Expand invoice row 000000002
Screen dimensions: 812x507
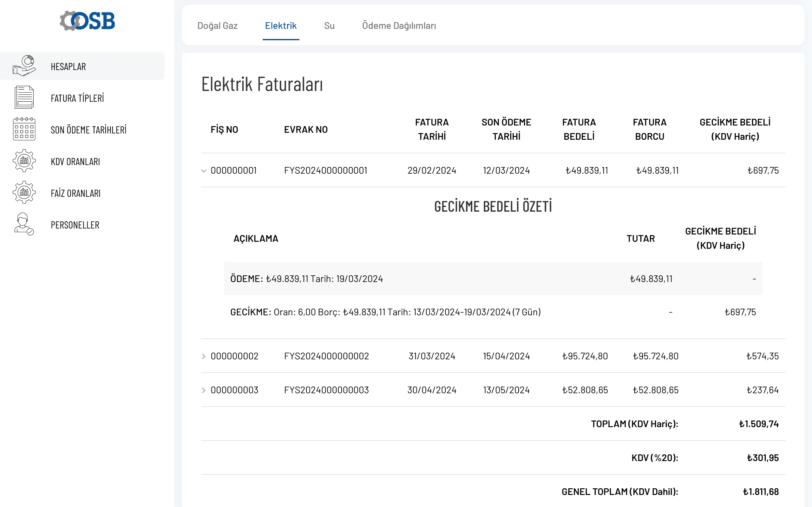click(204, 356)
